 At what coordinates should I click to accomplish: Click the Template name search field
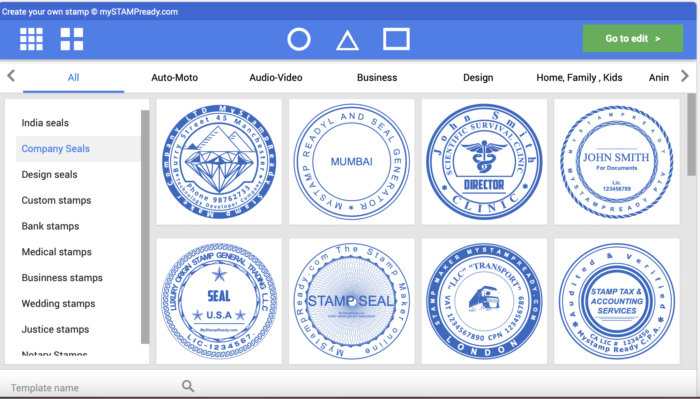click(94, 387)
